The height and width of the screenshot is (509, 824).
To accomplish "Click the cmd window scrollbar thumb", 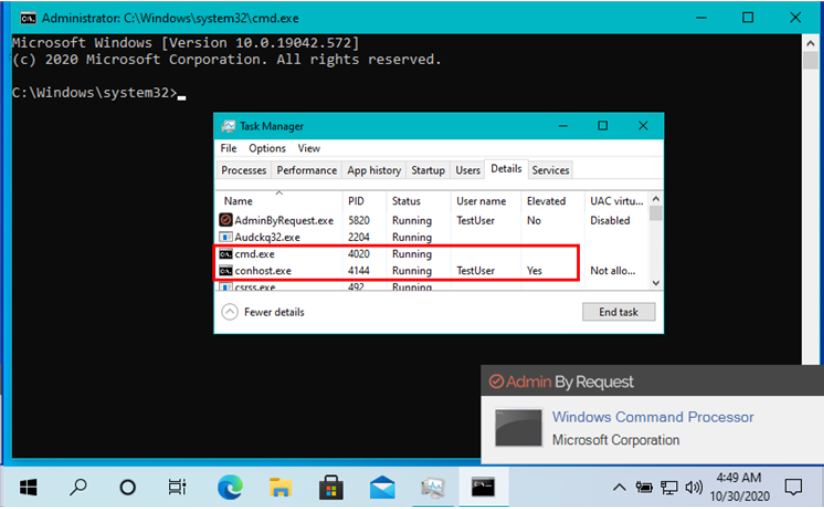I will pyautogui.click(x=810, y=60).
